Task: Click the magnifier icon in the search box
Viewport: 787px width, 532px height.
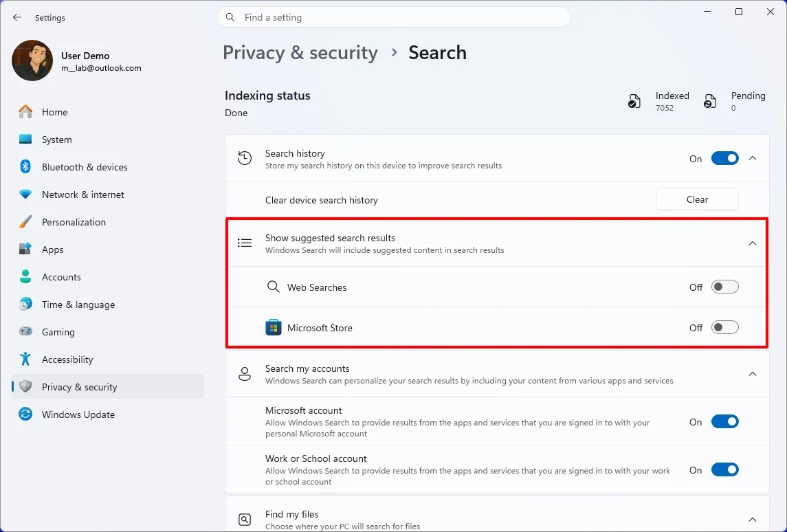Action: pyautogui.click(x=230, y=18)
